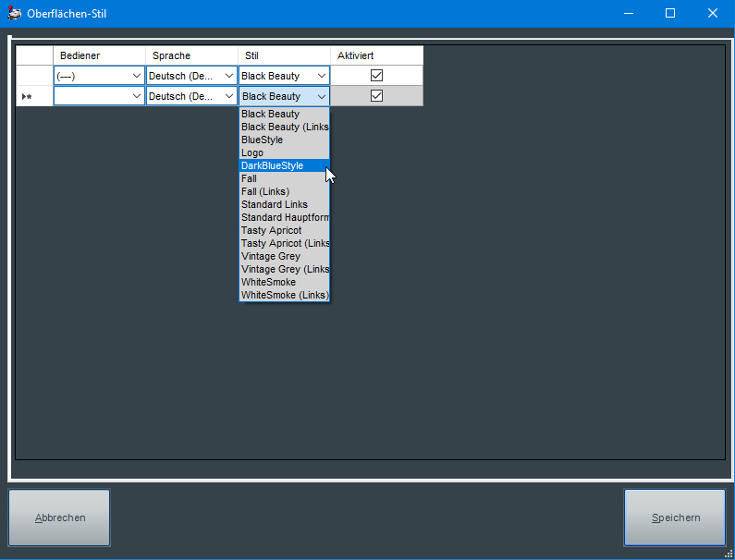Viewport: 735px width, 560px height.
Task: Select Logo option in style list
Action: (252, 153)
